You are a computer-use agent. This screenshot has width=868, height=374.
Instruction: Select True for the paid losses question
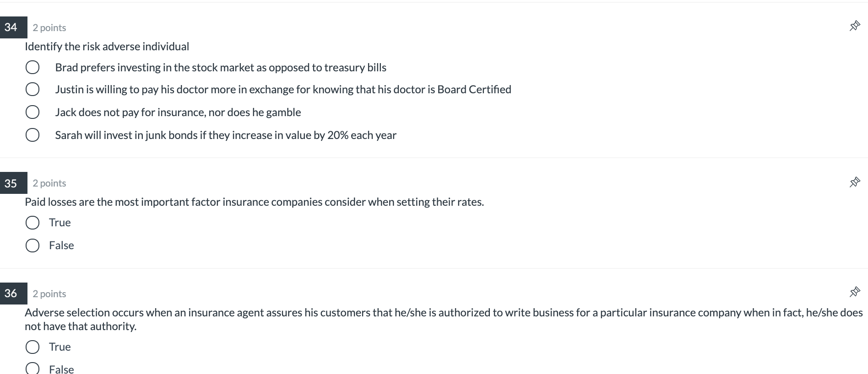33,223
